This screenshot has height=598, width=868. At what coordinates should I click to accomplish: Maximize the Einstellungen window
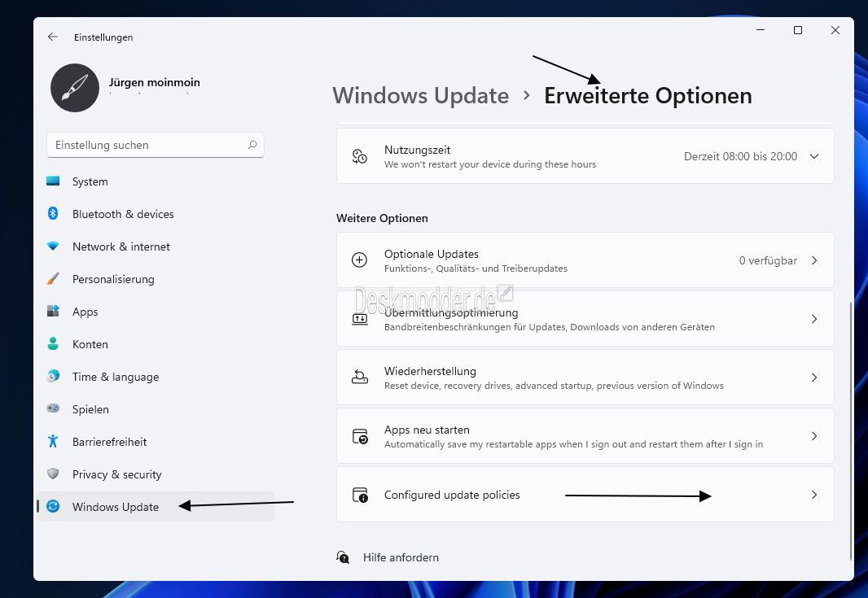[798, 30]
